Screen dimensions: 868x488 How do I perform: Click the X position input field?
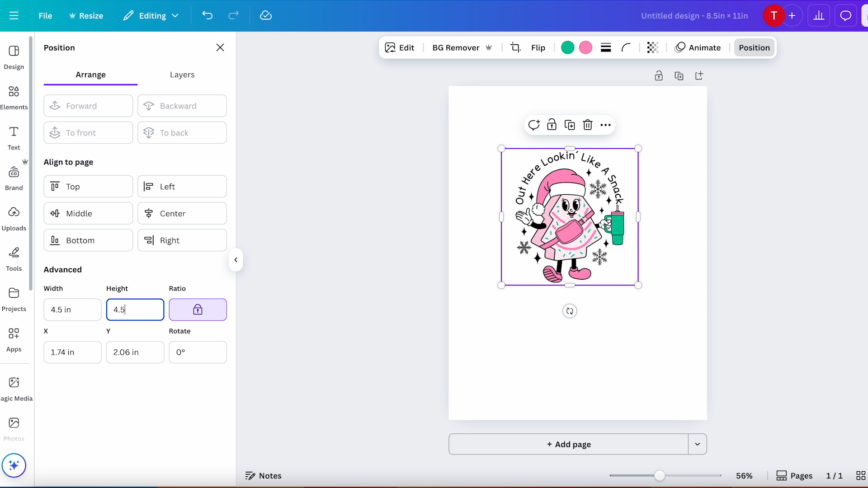click(72, 352)
